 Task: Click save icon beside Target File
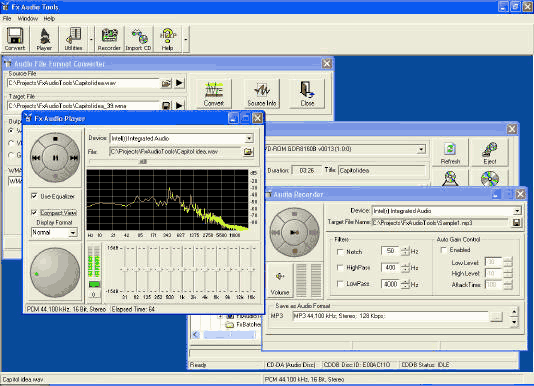pyautogui.click(x=166, y=106)
